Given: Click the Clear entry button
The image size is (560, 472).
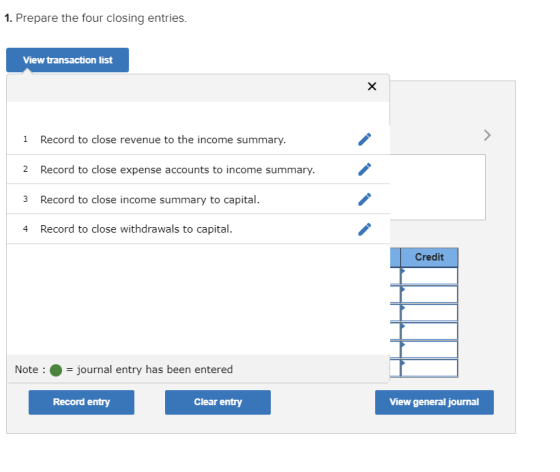Looking at the screenshot, I should (218, 402).
